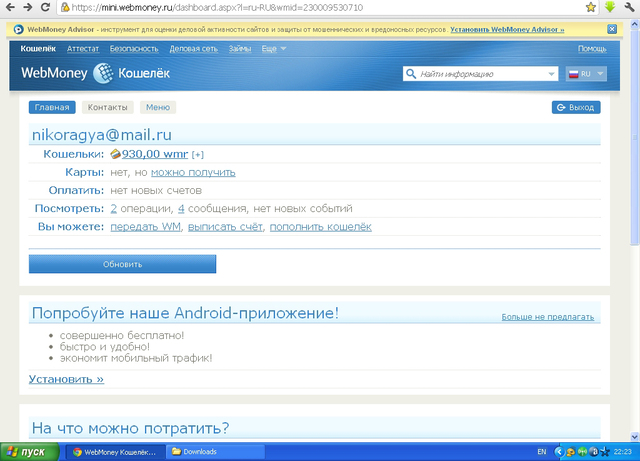
Task: Open the Безопасность menu item
Action: 134,49
